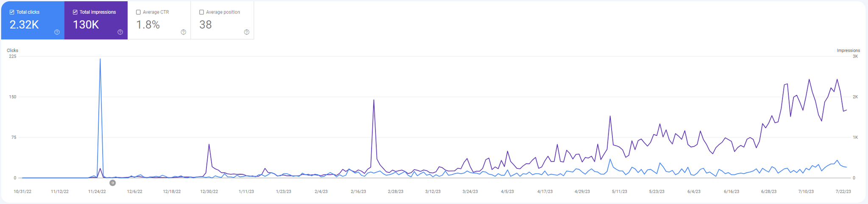
Task: Uncheck the Total clicks checkbox
Action: (x=12, y=12)
